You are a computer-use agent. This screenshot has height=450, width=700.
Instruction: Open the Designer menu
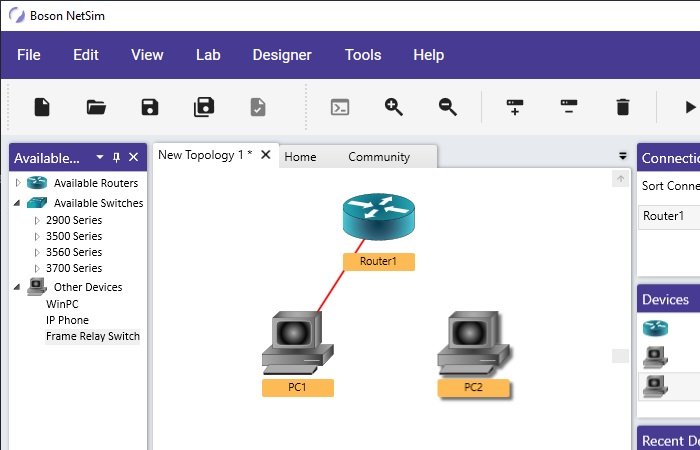(x=282, y=55)
